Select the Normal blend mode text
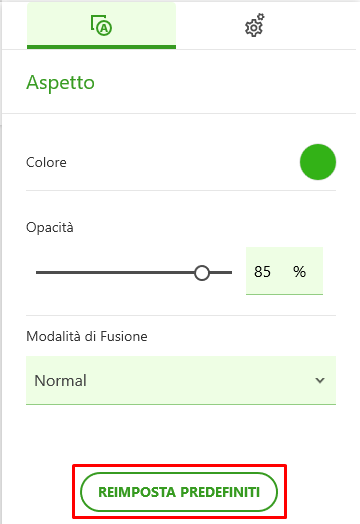360x524 pixels. (61, 381)
